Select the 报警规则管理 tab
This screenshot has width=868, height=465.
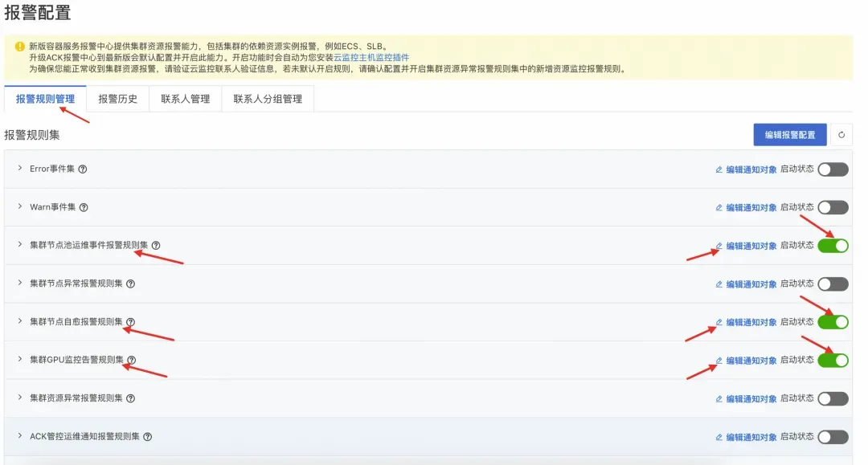pos(45,99)
